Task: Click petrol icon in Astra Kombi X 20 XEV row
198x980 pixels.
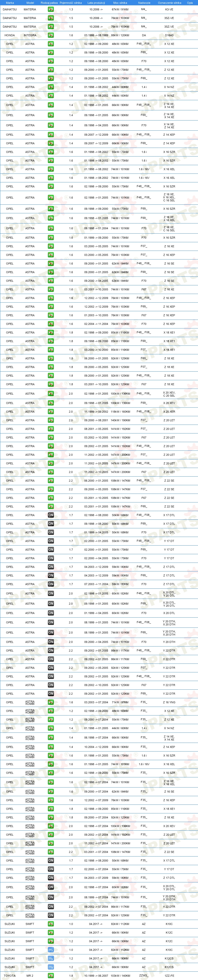Action: click(x=51, y=826)
